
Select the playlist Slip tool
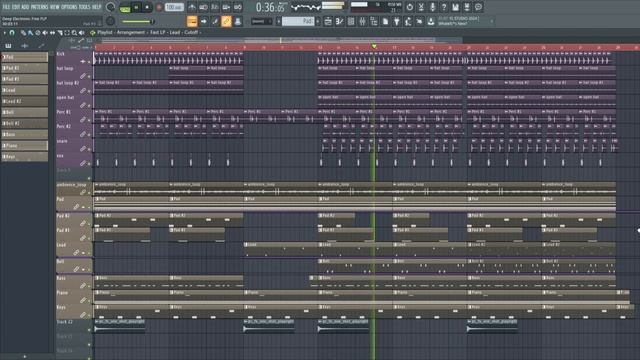52,33
